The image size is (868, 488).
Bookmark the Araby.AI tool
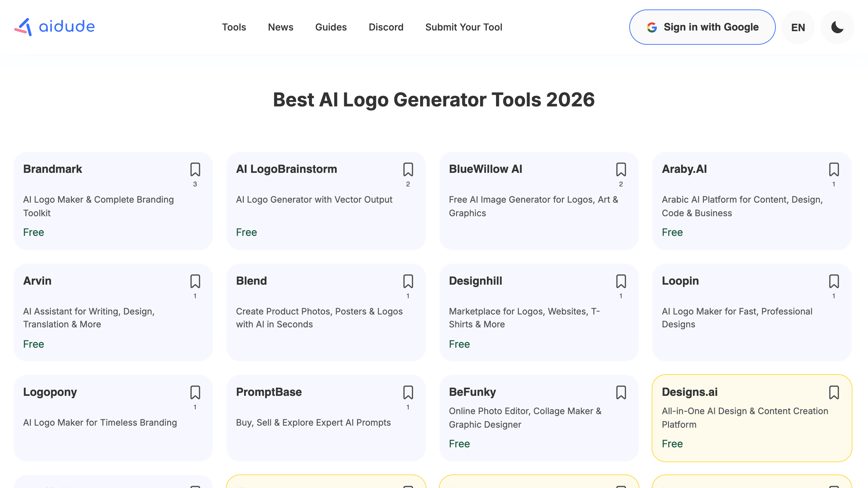pyautogui.click(x=834, y=169)
